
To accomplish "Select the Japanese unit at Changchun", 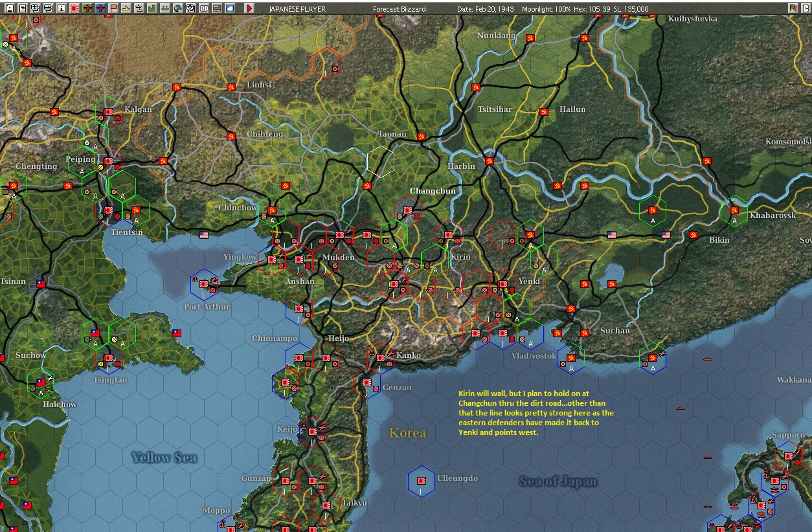I will (408, 210).
